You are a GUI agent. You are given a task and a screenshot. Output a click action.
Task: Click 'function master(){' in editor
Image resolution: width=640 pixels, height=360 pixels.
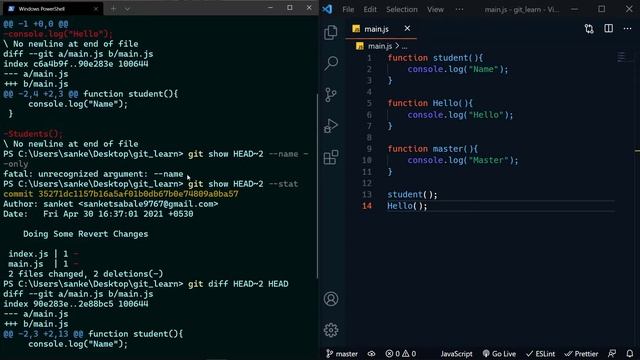click(x=433, y=149)
